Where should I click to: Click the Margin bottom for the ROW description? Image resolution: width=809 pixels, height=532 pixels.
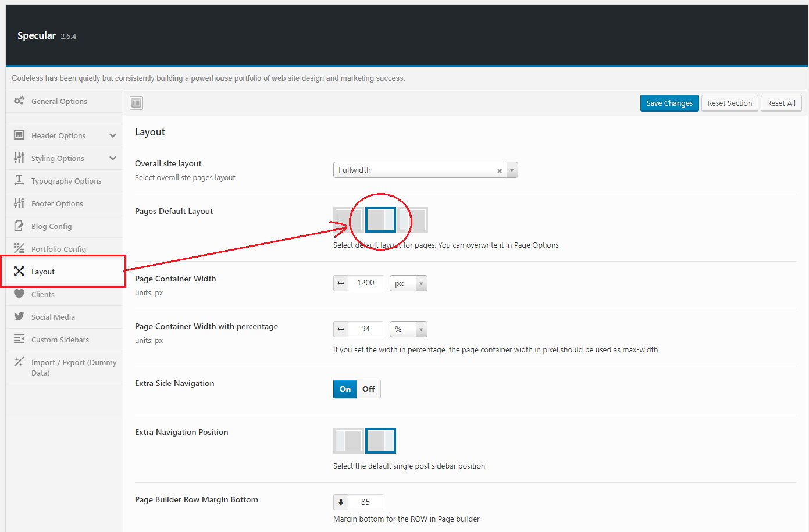(x=407, y=519)
